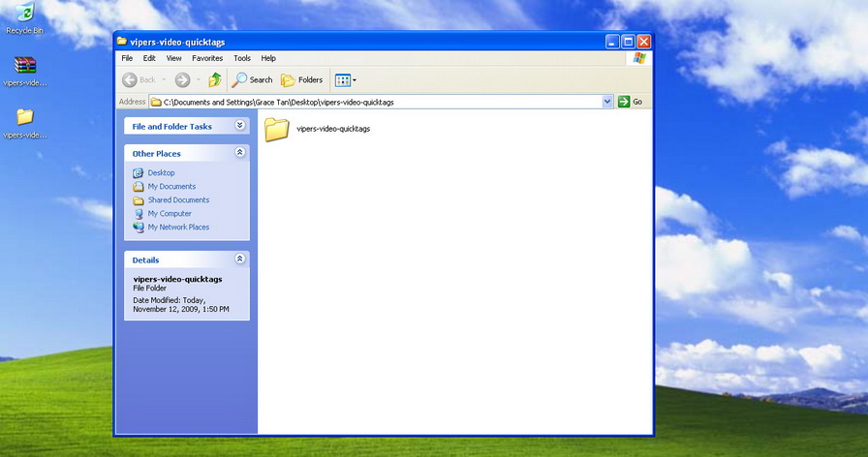Viewport: 868px width, 457px height.
Task: Click the Details heading
Action: [145, 260]
